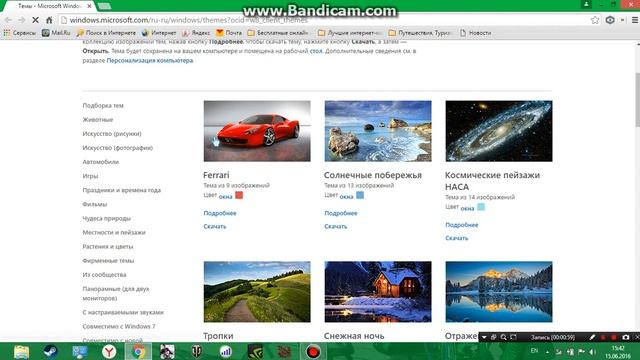This screenshot has height=360, width=640.
Task: Launch Steam from the taskbar
Action: pyautogui.click(x=51, y=351)
